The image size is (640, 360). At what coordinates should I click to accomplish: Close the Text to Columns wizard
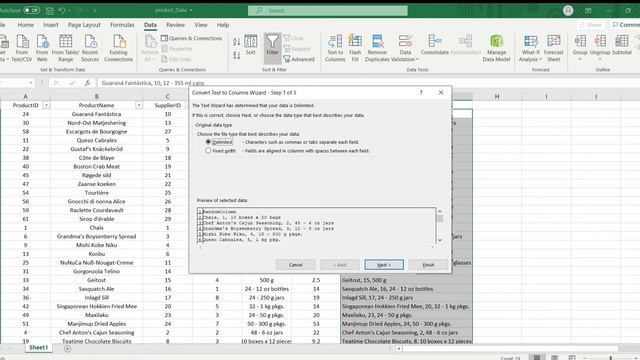(x=441, y=93)
